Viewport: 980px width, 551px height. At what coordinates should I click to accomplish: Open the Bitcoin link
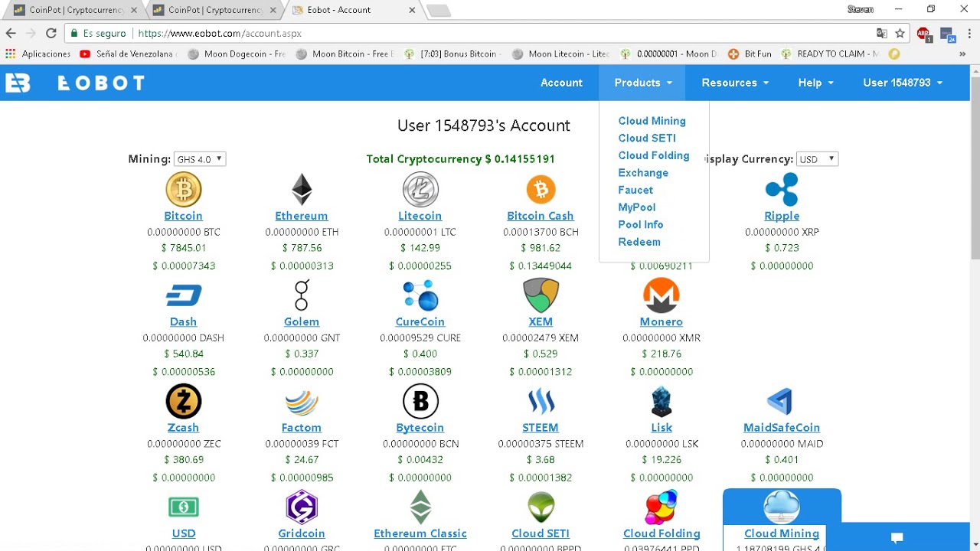point(183,216)
